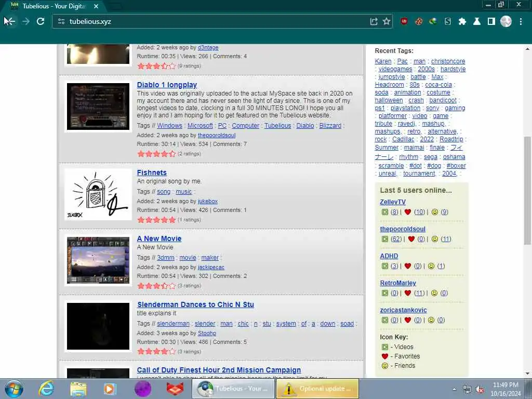Select the Tubelious - Your Digital tab
Screen dimensions: 532x399
click(x=54, y=6)
